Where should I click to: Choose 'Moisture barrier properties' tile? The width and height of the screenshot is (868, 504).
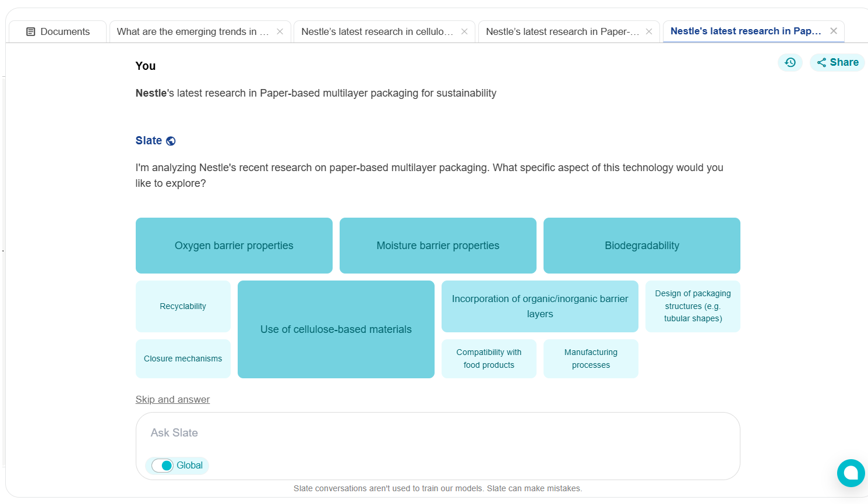coord(437,246)
